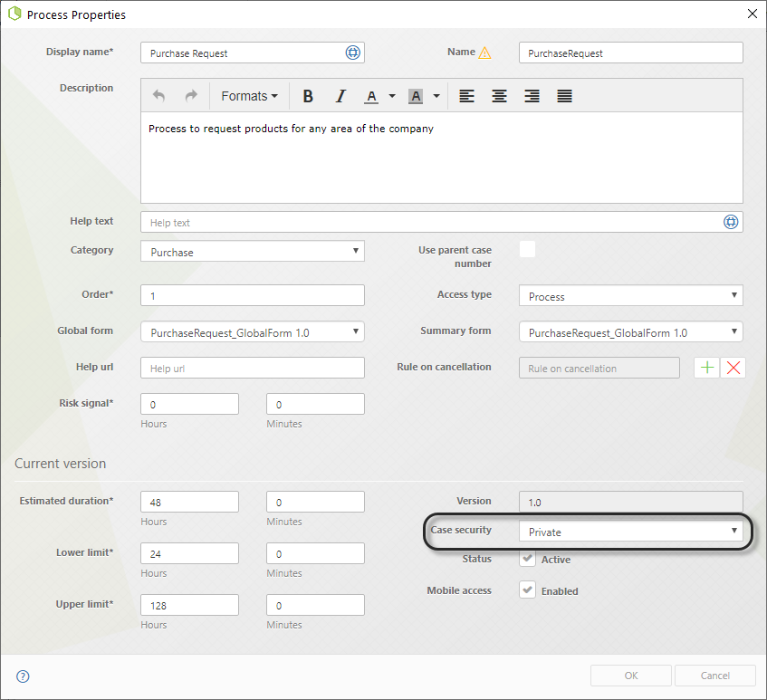Viewport: 767px width, 700px height.
Task: Click the Version field showing 1.0
Action: click(x=630, y=502)
